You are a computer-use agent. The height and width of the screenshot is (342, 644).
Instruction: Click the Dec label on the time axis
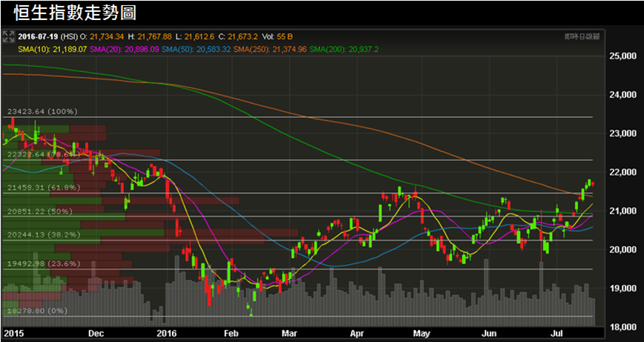point(97,332)
